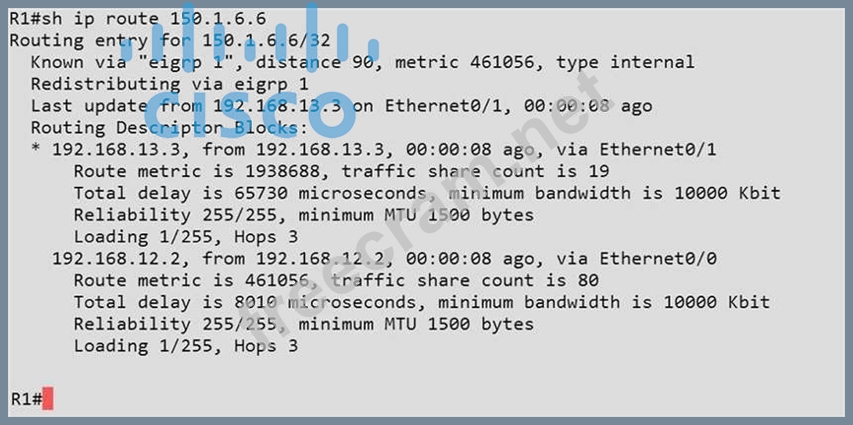Click the final "Loading 1/255, Hops 3" line
This screenshot has height=425, width=853.
[x=185, y=346]
